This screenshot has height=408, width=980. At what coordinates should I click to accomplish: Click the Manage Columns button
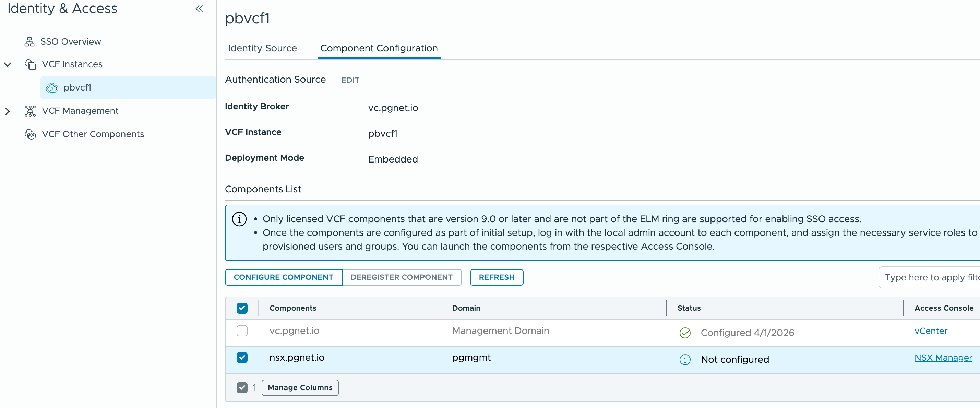point(300,387)
